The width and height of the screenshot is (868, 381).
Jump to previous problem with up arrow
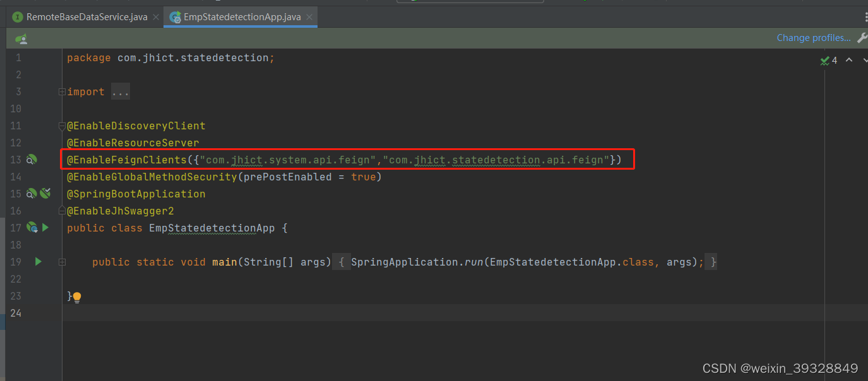(x=849, y=60)
